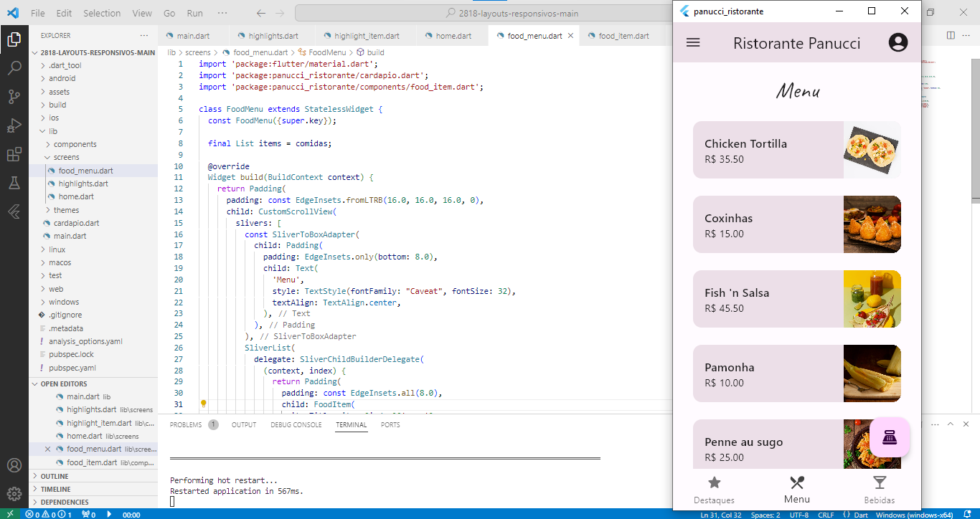Open the Explorer view in activity bar
The image size is (980, 519).
tap(14, 40)
